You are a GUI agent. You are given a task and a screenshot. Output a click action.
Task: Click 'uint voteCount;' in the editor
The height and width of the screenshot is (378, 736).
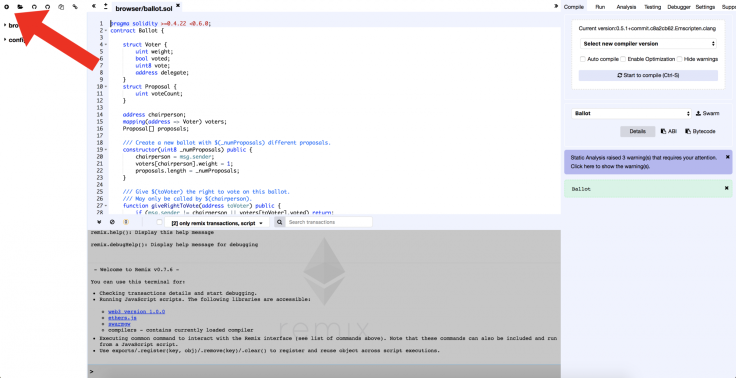click(159, 93)
